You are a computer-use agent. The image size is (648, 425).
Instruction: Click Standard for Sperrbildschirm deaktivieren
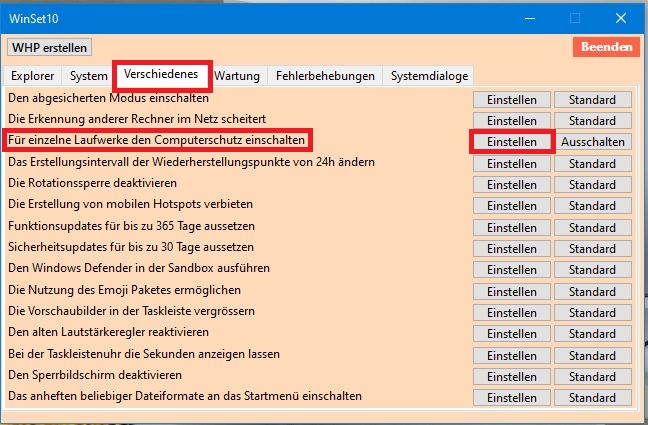(593, 377)
